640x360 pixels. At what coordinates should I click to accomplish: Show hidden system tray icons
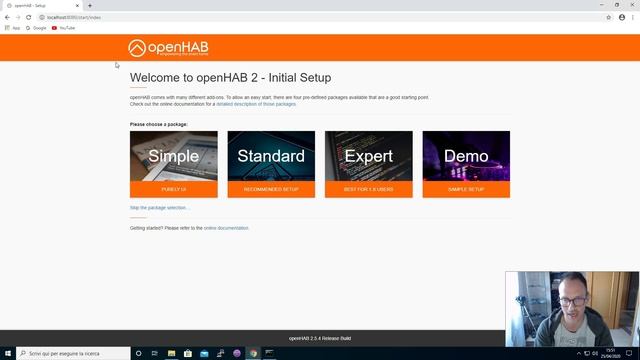tap(579, 353)
